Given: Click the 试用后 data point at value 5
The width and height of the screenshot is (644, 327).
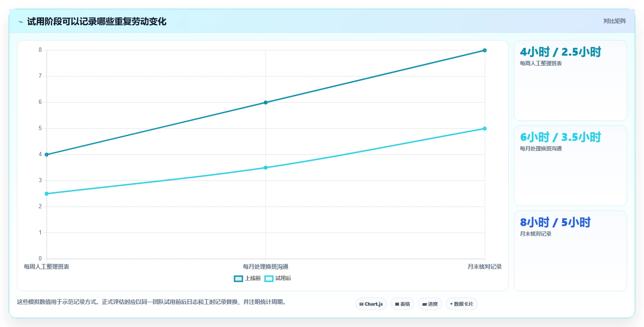Looking at the screenshot, I should (485, 128).
